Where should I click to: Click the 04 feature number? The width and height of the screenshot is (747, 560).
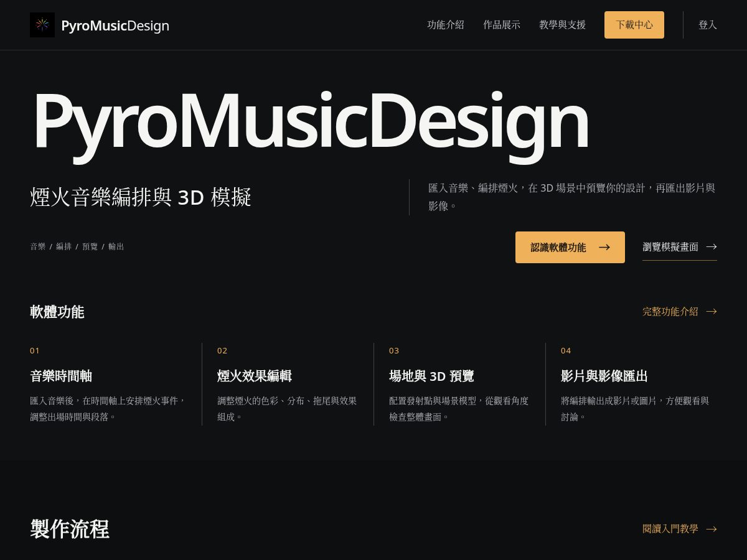566,350
